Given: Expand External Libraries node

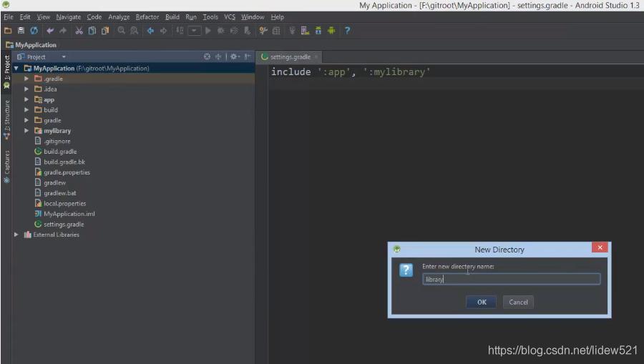Looking at the screenshot, I should pos(16,235).
